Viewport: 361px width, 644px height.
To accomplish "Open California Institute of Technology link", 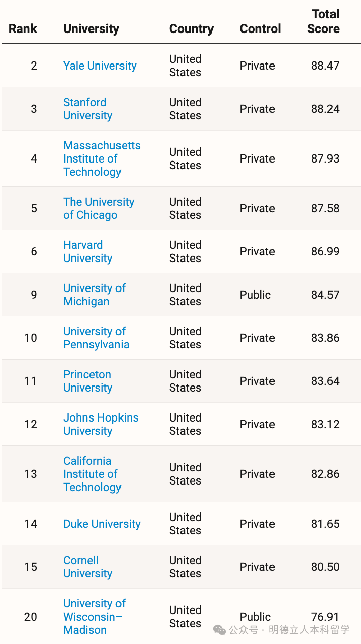I will (x=92, y=474).
